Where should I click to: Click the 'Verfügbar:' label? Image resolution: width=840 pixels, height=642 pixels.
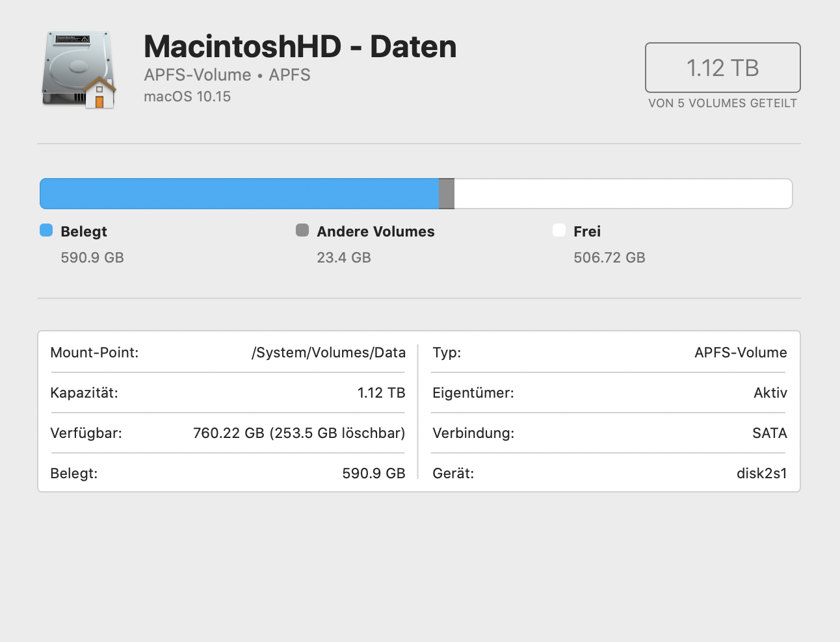[x=86, y=433]
